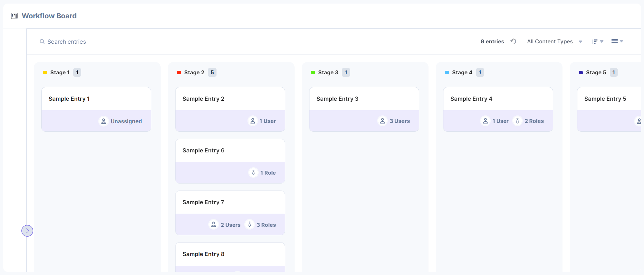Click the Stage 2 entry count badge 5
This screenshot has width=644, height=275.
212,72
